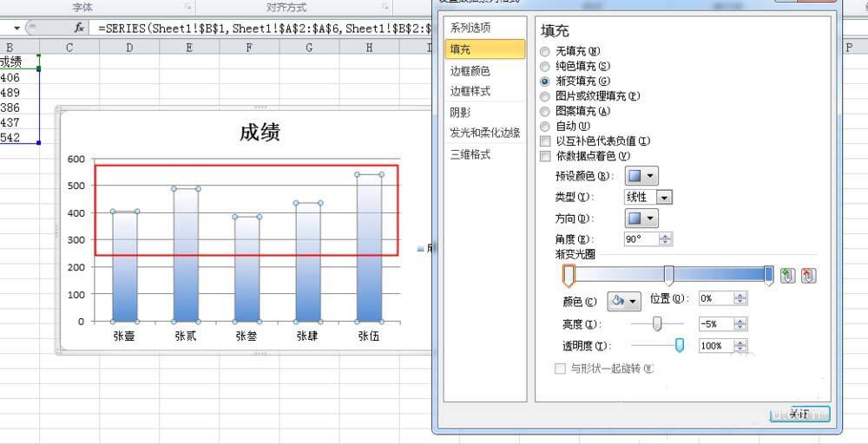Open the 颜色 paint bucket color picker
The width and height of the screenshot is (868, 444).
coord(624,301)
